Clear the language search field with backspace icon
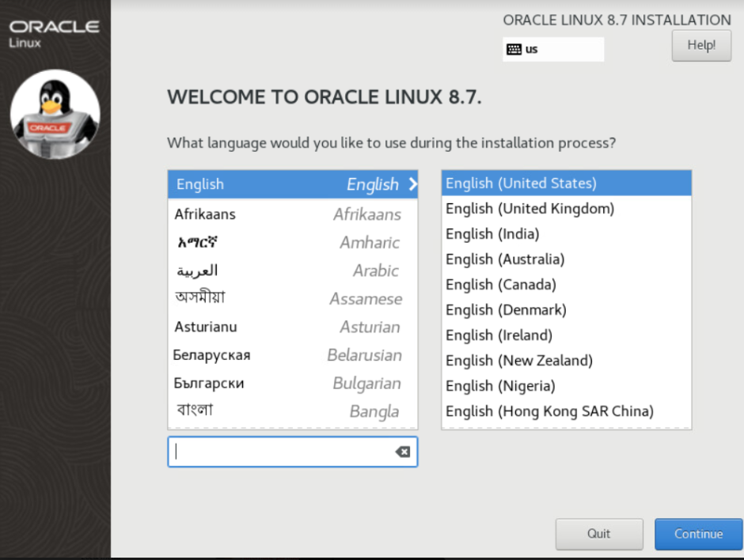 [403, 452]
